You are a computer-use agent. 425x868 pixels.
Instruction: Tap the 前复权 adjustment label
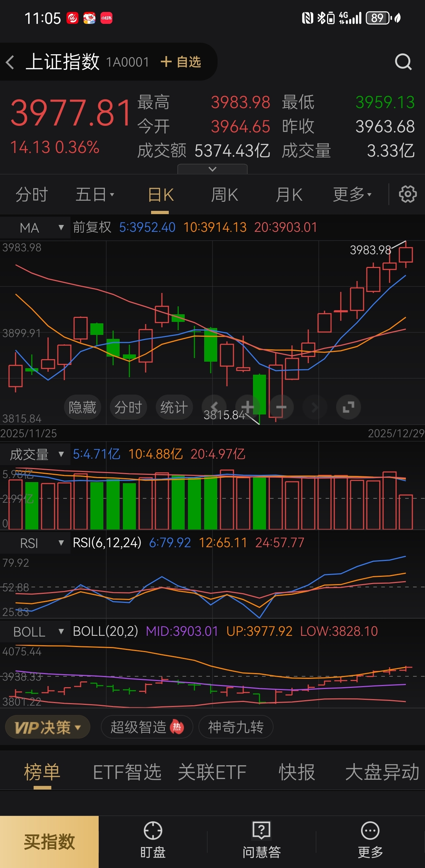pyautogui.click(x=92, y=227)
